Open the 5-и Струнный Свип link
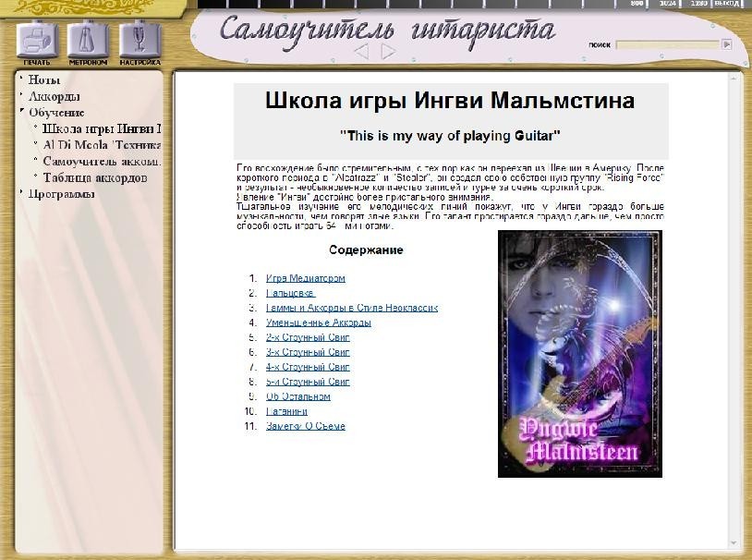 [x=308, y=382]
